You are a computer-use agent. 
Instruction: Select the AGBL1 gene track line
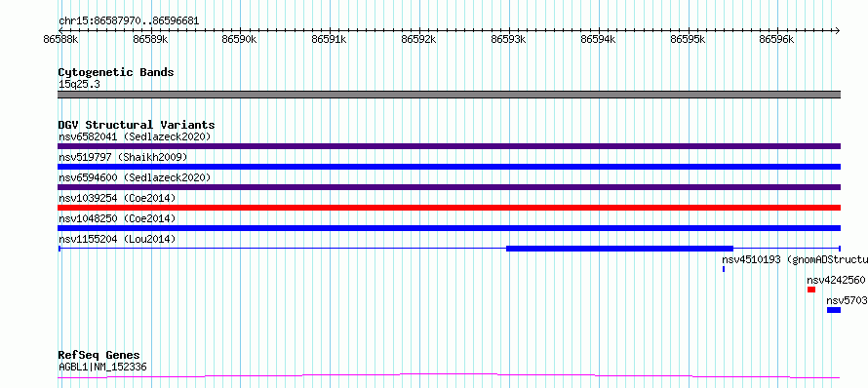[x=449, y=376]
